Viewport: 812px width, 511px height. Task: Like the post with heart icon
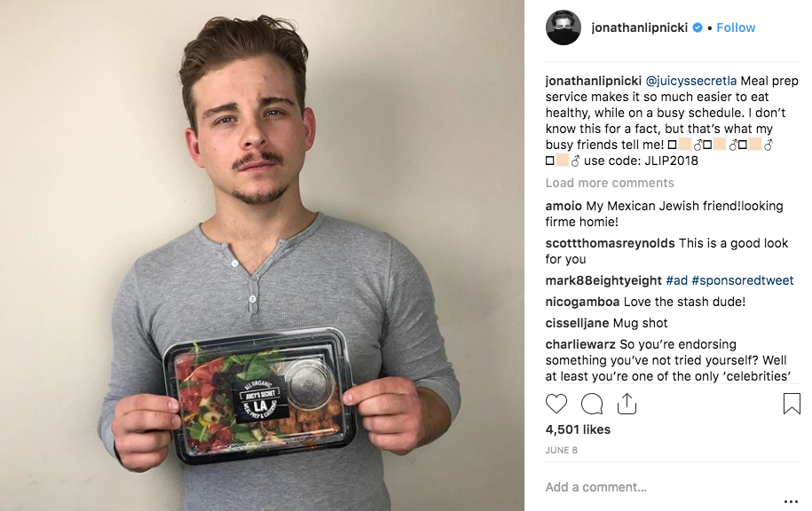556,404
